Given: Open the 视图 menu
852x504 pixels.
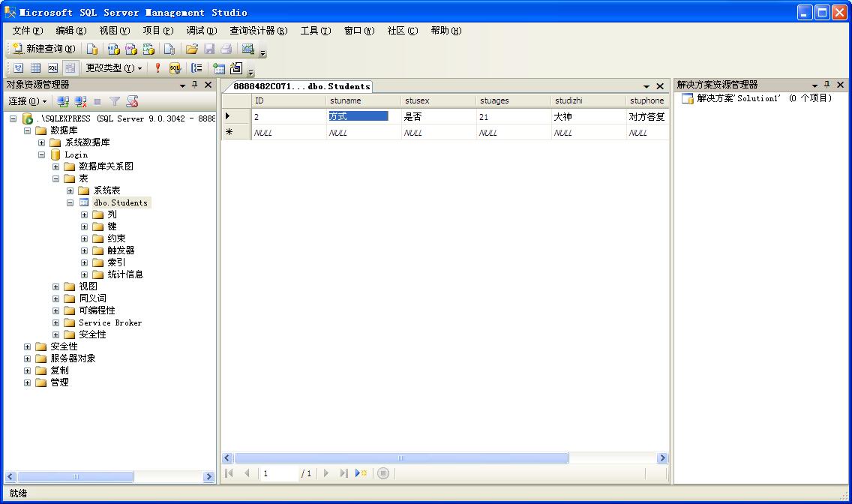Looking at the screenshot, I should click(114, 31).
